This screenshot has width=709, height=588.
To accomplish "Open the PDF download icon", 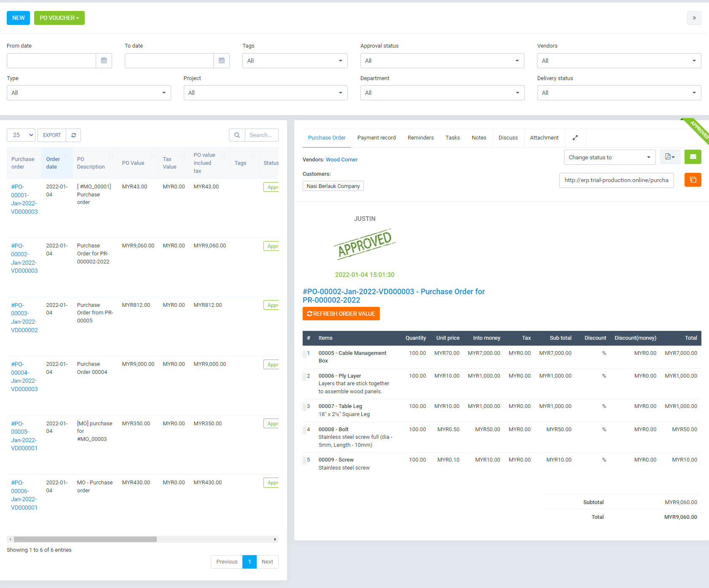I will pos(670,157).
